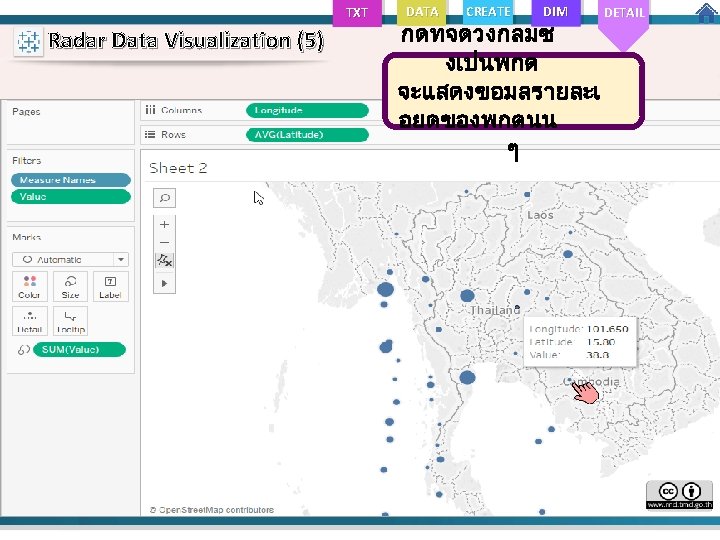Zoom out the map with minus button
This screenshot has height=540, width=720.
pos(164,242)
